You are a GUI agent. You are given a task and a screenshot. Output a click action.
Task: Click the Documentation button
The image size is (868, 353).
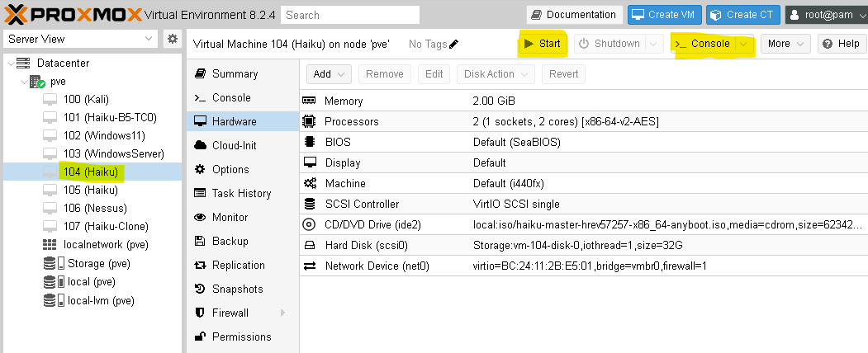point(573,15)
